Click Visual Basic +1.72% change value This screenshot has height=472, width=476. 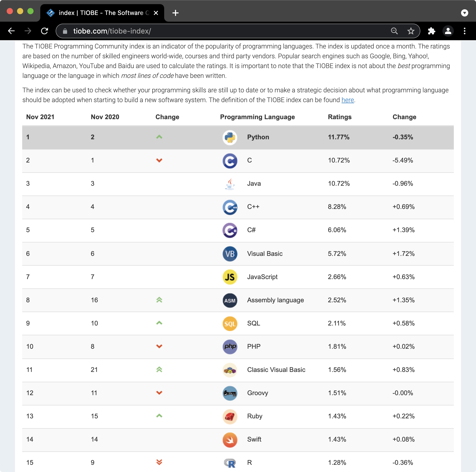point(403,254)
